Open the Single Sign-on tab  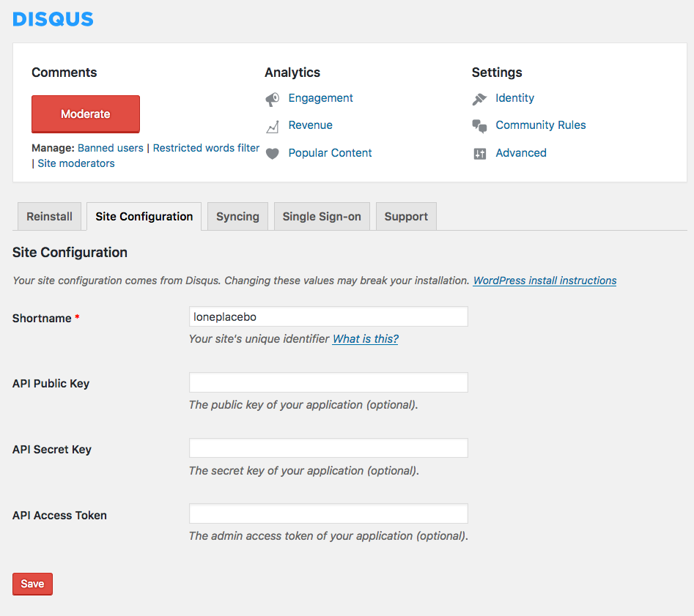[x=322, y=216]
